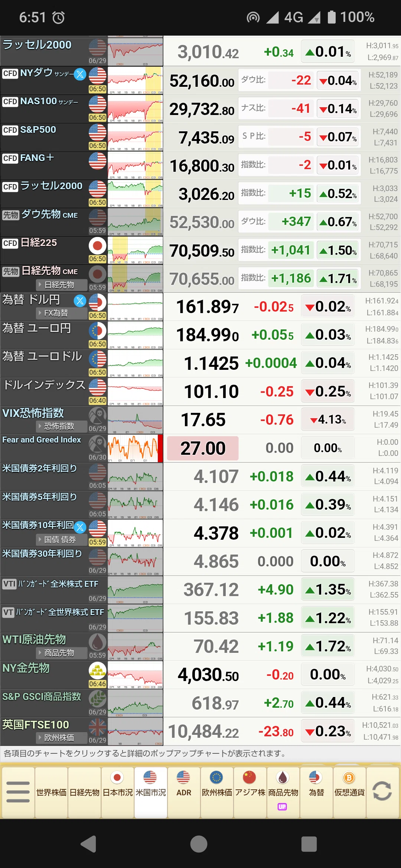Open the Fear and Greed Index chart thumbnail
Image resolution: width=401 pixels, height=868 pixels.
tap(135, 448)
